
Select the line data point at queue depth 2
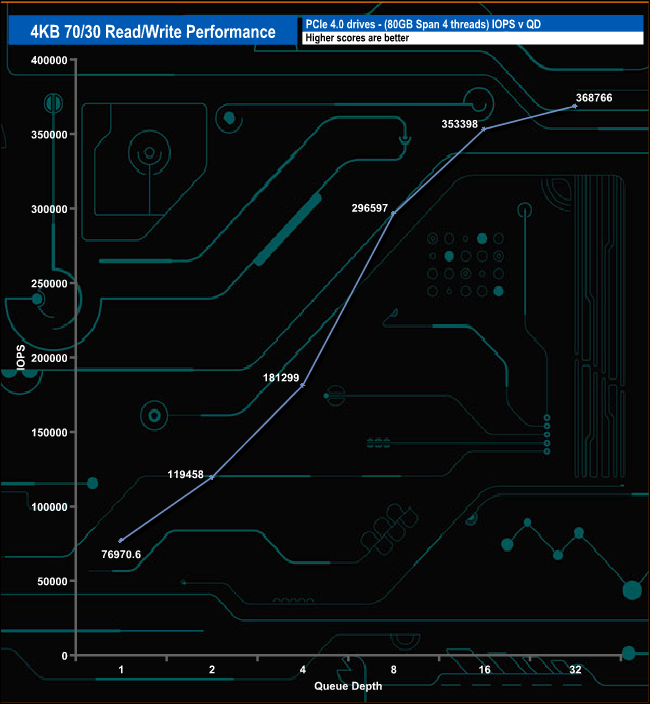click(x=212, y=477)
